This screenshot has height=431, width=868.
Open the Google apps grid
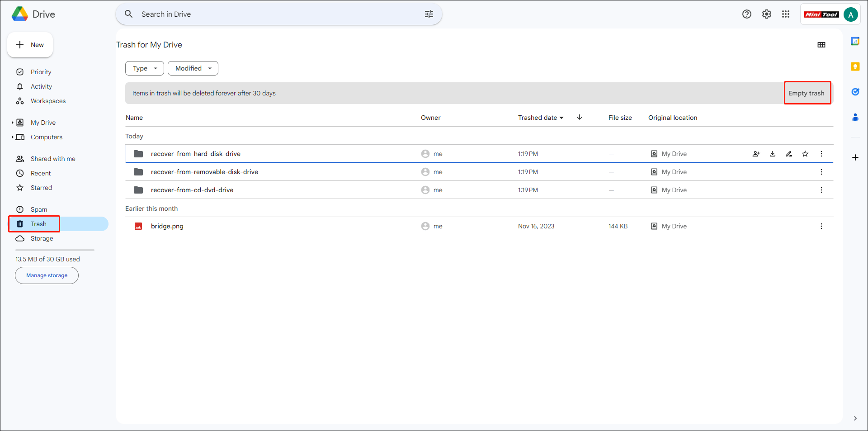[x=786, y=14]
